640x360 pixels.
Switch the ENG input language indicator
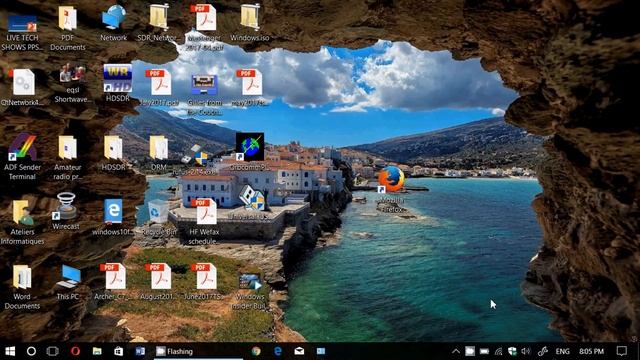point(562,351)
